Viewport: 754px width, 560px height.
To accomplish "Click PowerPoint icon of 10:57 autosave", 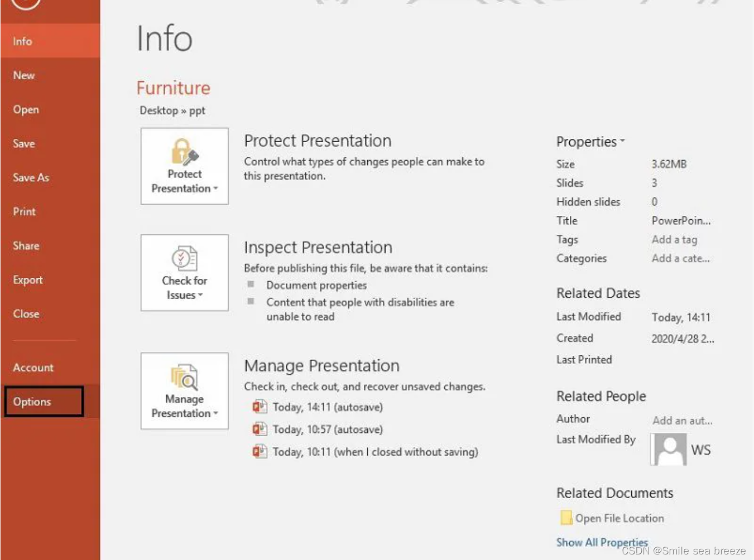I will 260,429.
